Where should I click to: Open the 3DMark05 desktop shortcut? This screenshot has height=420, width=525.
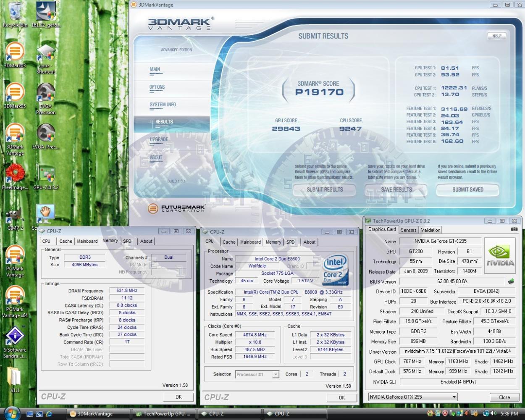pyautogui.click(x=15, y=96)
